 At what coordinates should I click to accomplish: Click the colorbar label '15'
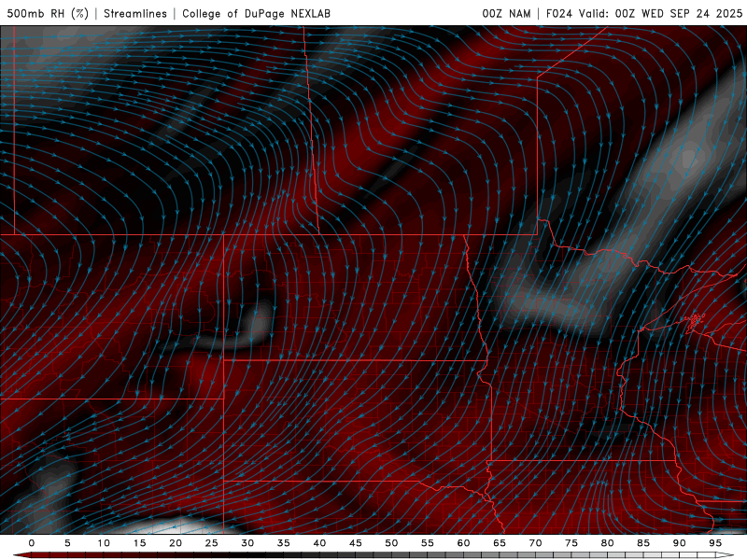pyautogui.click(x=139, y=543)
